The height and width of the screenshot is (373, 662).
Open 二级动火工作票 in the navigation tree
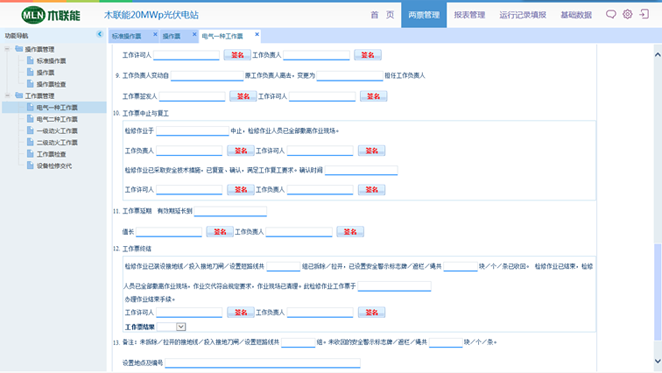57,142
